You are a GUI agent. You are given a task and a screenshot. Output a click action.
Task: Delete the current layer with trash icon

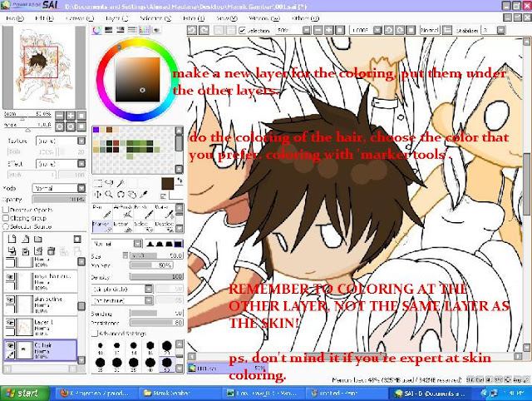(52, 251)
